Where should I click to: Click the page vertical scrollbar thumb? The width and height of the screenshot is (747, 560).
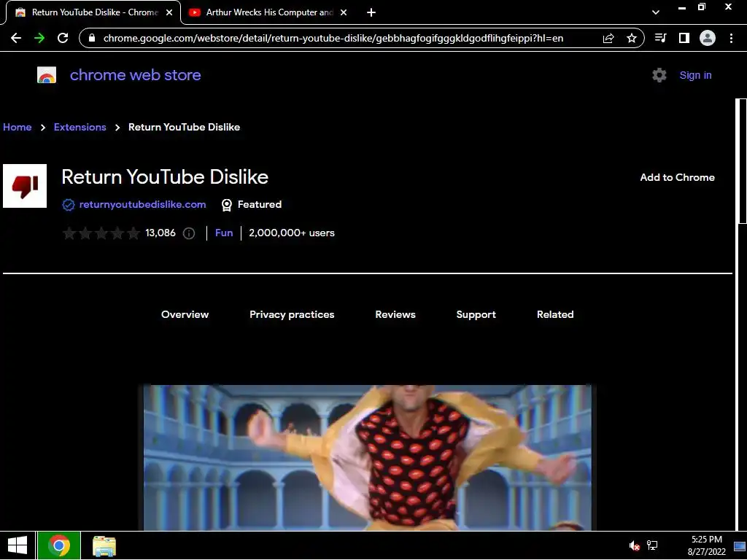tap(741, 161)
